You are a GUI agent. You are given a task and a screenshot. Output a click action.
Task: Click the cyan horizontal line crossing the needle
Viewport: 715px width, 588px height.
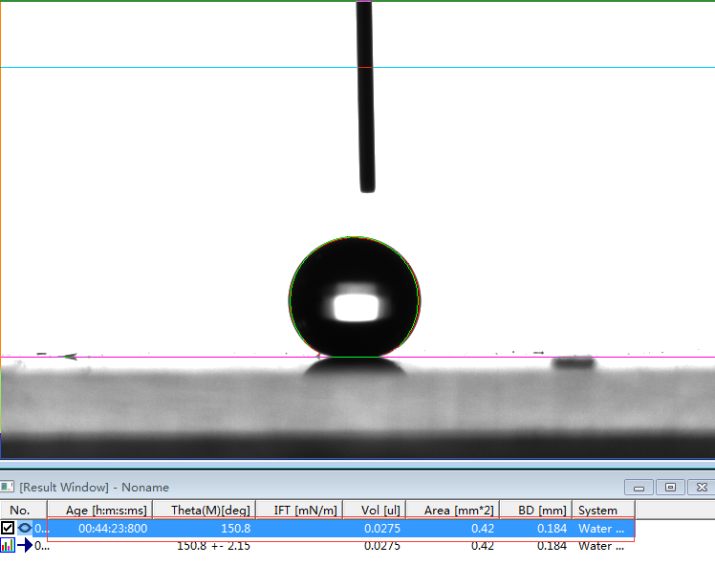pos(191,67)
